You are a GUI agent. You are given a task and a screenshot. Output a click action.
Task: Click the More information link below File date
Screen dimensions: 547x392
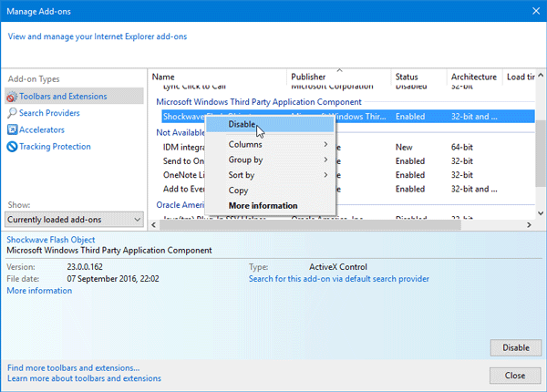coord(39,291)
